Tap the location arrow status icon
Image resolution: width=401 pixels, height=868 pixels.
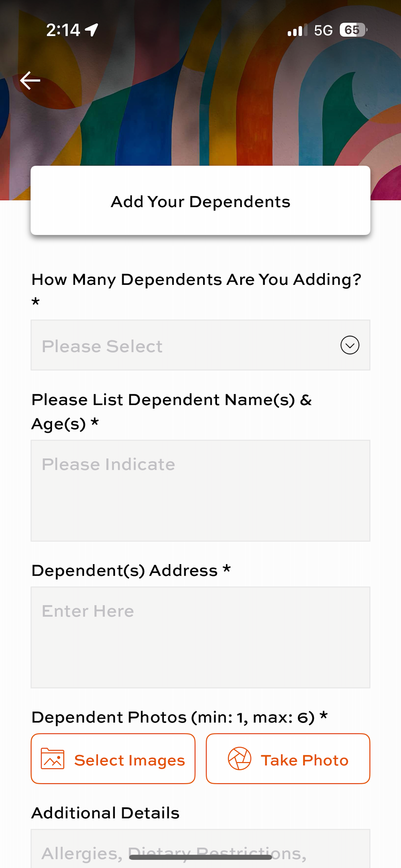[91, 30]
